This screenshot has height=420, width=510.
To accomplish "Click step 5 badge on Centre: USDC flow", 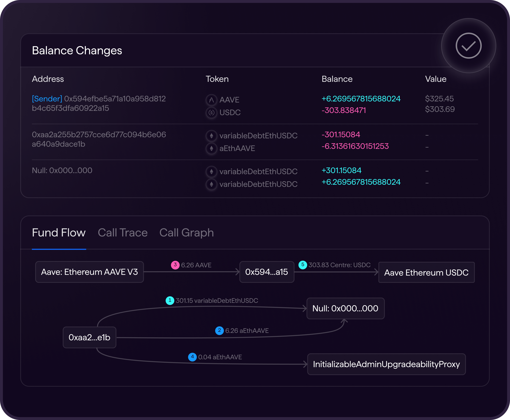I will [x=303, y=265].
